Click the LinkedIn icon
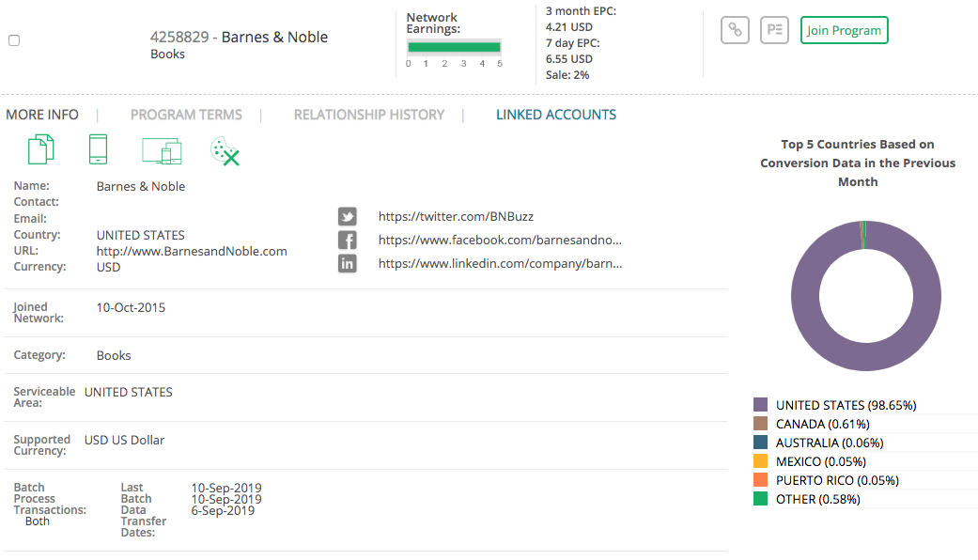The image size is (978, 560). [x=348, y=263]
